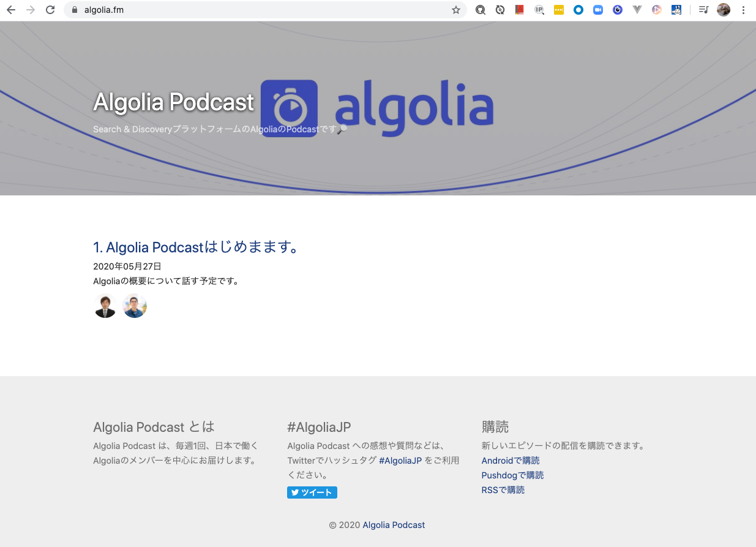Open episode 1 "Algolia Podcastはじめます。"
This screenshot has width=756, height=547.
[x=196, y=247]
